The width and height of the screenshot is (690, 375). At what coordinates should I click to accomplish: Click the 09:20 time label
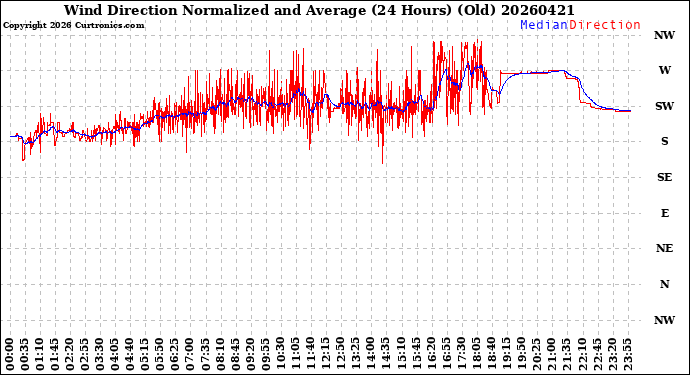[251, 354]
